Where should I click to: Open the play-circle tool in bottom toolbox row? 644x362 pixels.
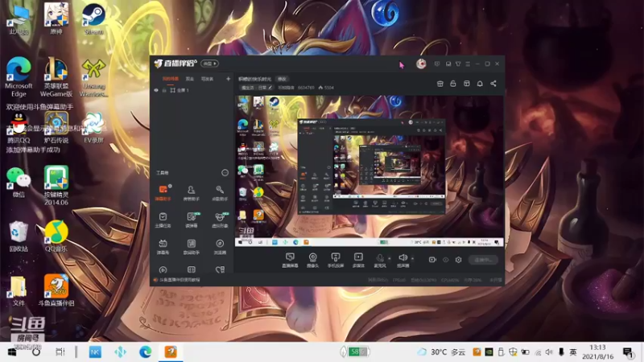163,270
